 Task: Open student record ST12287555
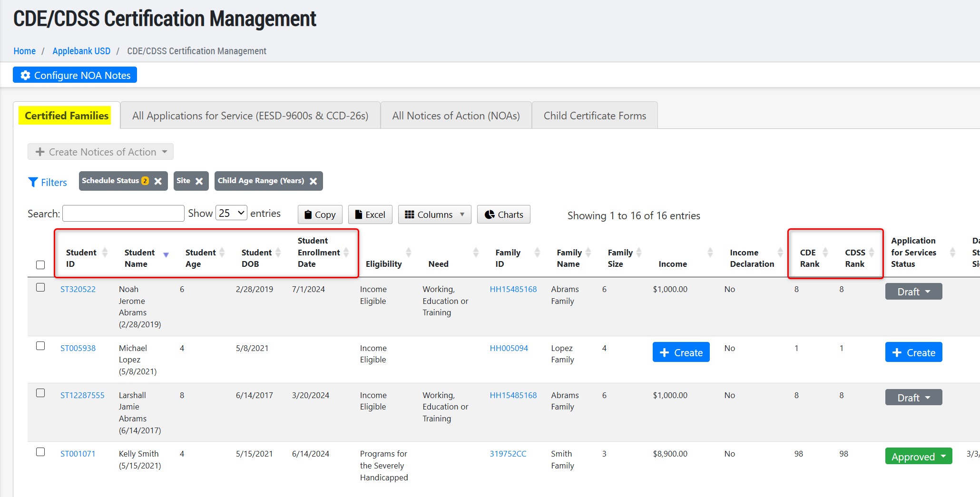[x=82, y=395]
